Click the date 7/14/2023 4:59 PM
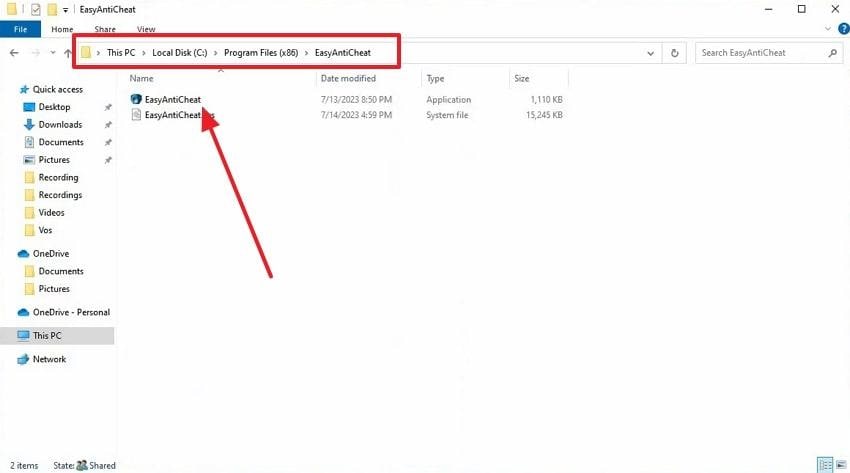Image resolution: width=850 pixels, height=473 pixels. [x=356, y=115]
